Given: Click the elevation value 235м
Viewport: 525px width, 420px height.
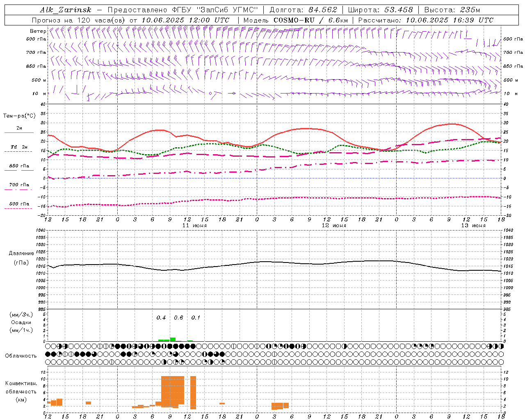Looking at the screenshot, I should 470,10.
